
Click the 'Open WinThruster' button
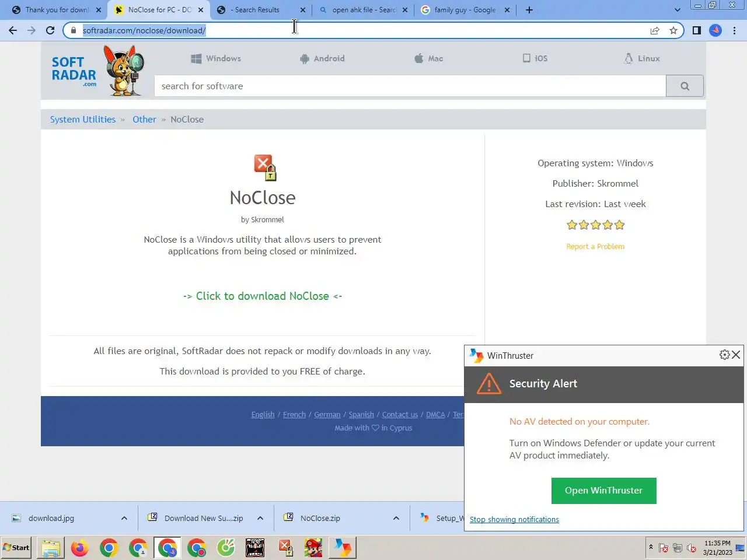coord(603,491)
